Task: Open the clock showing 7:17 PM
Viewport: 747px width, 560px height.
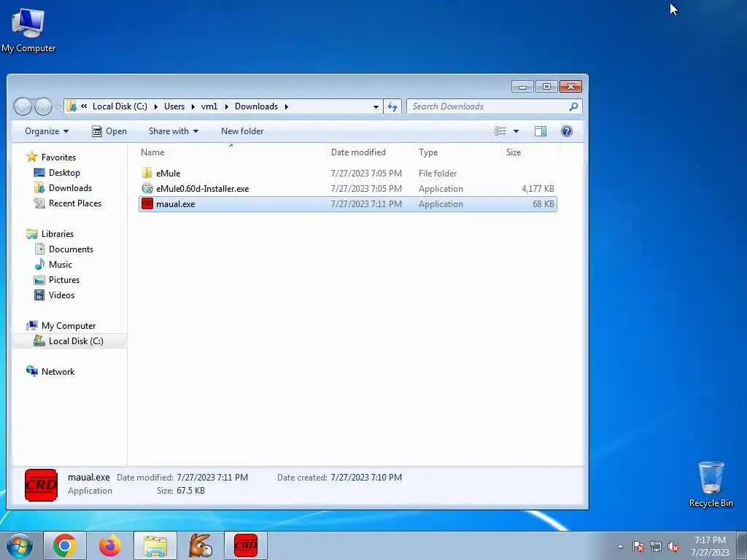Action: pyautogui.click(x=710, y=545)
